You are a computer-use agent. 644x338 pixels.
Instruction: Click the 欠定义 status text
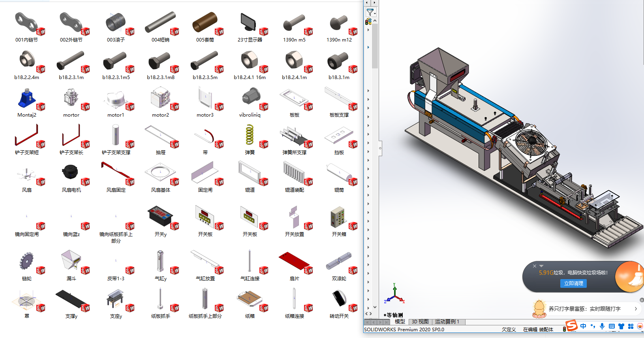point(509,329)
